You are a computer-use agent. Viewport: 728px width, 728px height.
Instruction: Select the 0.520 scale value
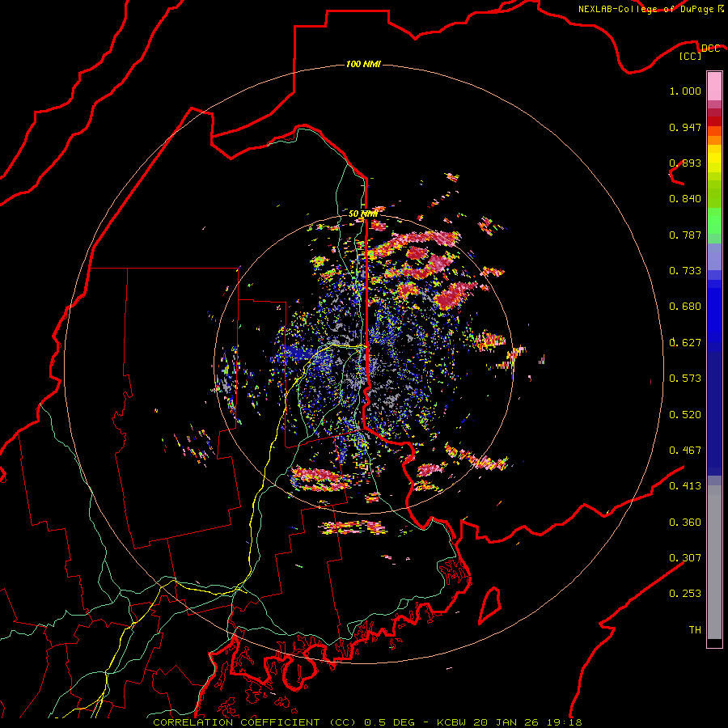[x=685, y=415]
